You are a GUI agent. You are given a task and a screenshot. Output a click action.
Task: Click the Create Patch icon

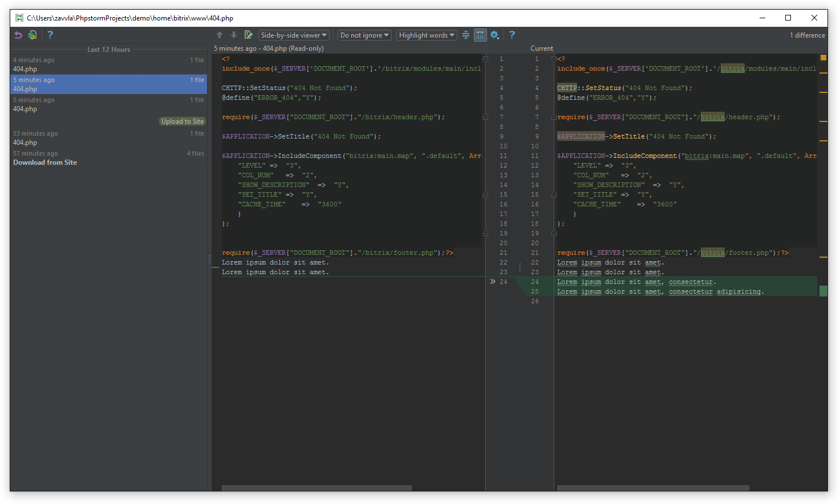[33, 35]
